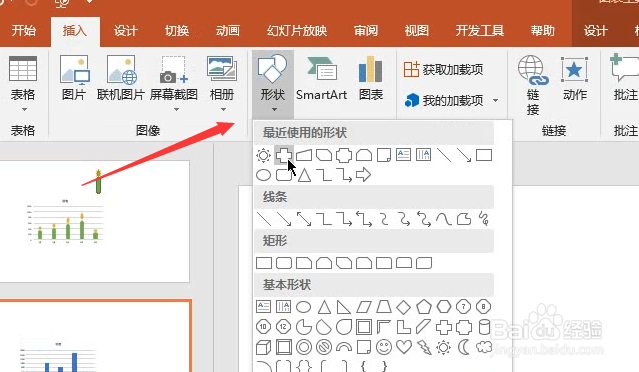
Task: Select the cross shape in recently used shapes
Action: [x=284, y=155]
